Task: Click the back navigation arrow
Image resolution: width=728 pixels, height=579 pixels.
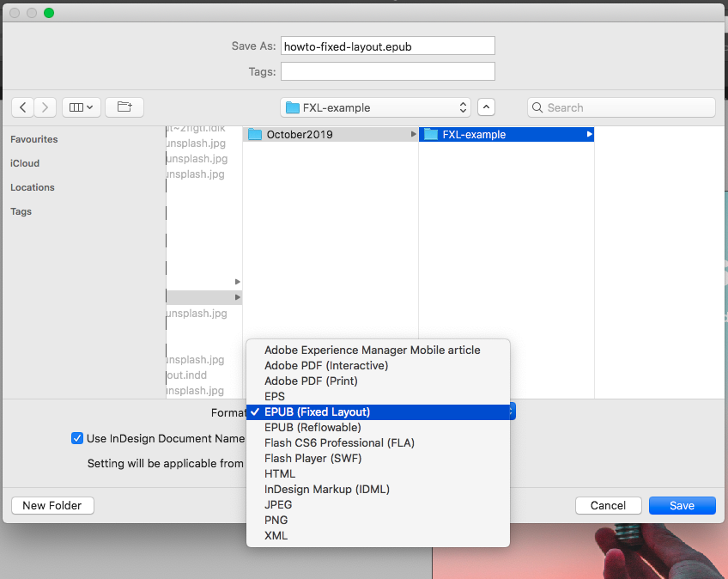Action: 22,107
